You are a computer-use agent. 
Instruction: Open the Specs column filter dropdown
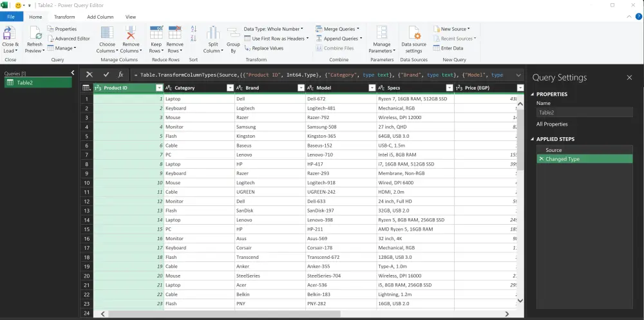click(450, 88)
